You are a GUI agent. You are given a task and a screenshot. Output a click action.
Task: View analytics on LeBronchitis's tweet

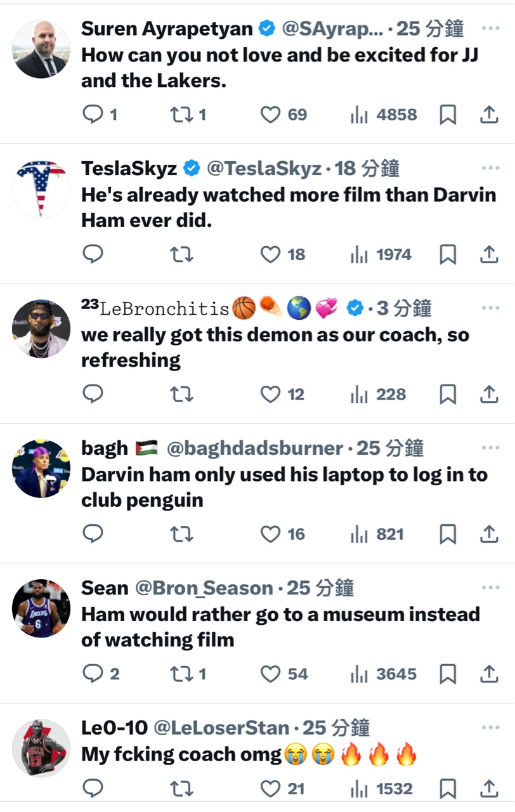[x=360, y=395]
